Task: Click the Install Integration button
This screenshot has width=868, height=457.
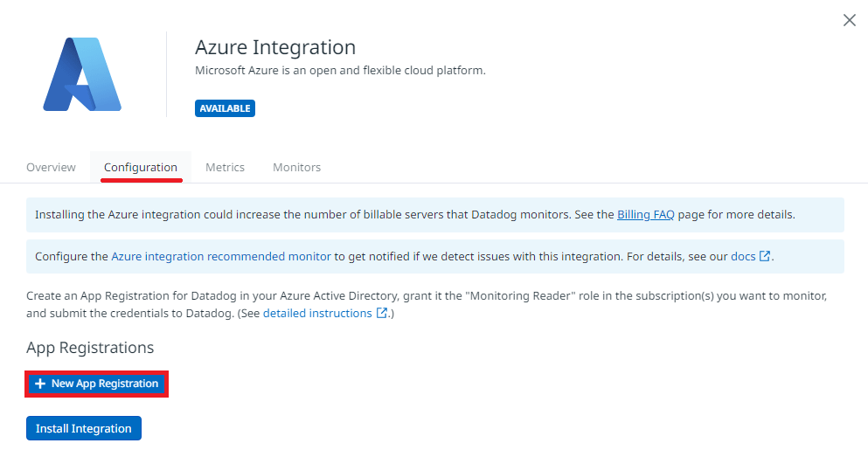Action: (84, 428)
